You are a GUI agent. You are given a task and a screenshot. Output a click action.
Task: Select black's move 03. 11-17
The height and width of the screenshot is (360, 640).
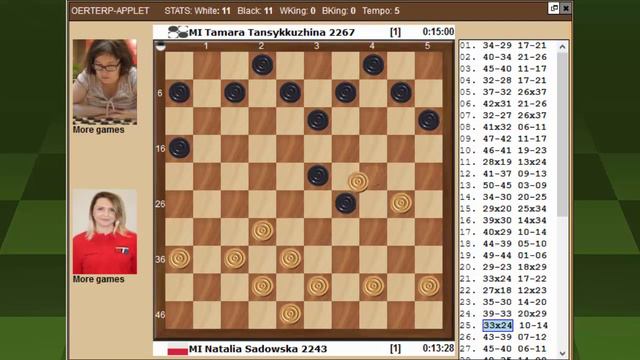532,69
